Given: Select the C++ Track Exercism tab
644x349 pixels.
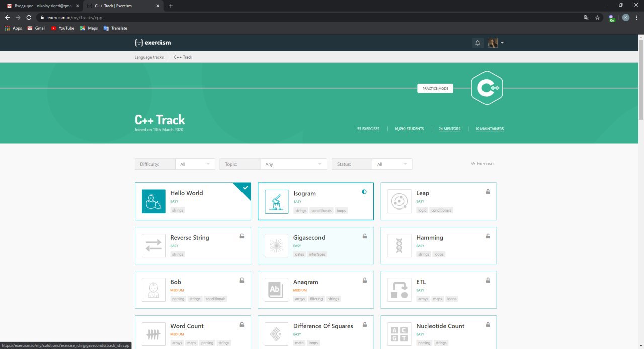Looking at the screenshot, I should [123, 6].
